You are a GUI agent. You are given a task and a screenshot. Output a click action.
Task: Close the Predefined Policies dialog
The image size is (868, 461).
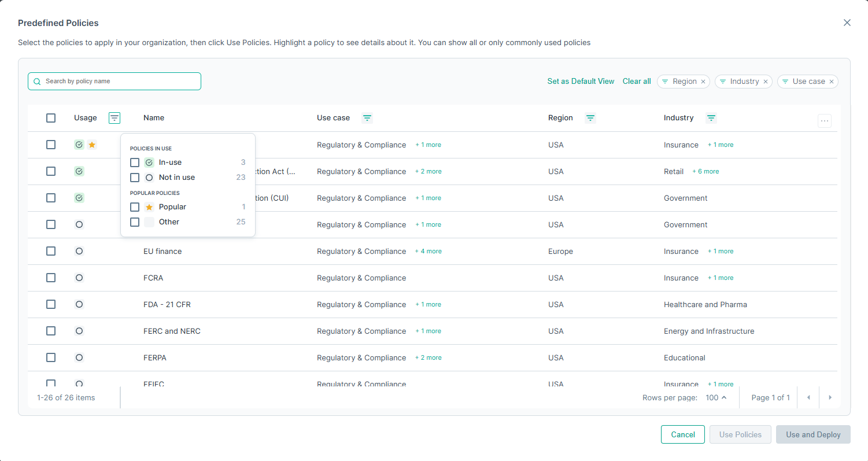(x=847, y=23)
